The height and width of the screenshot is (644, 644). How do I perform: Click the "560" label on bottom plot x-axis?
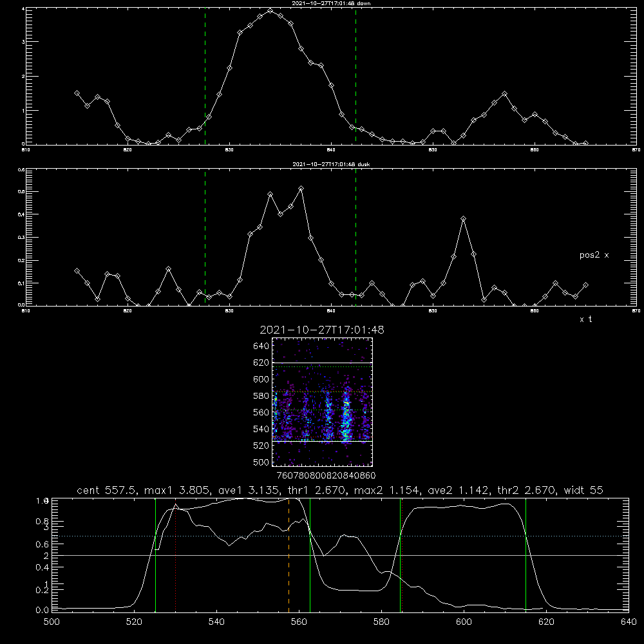[x=299, y=622]
